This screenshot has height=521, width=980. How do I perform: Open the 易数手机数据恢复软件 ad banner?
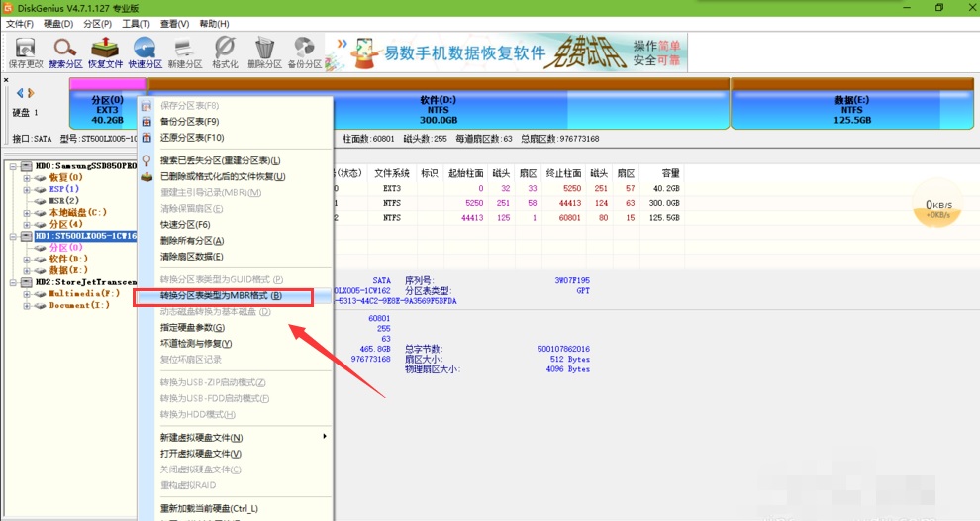point(508,52)
